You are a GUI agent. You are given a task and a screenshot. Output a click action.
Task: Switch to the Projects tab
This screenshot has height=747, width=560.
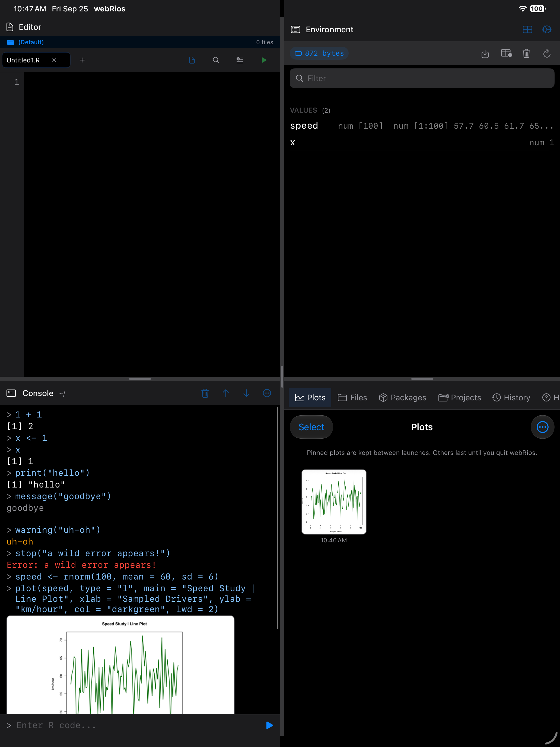[459, 397]
